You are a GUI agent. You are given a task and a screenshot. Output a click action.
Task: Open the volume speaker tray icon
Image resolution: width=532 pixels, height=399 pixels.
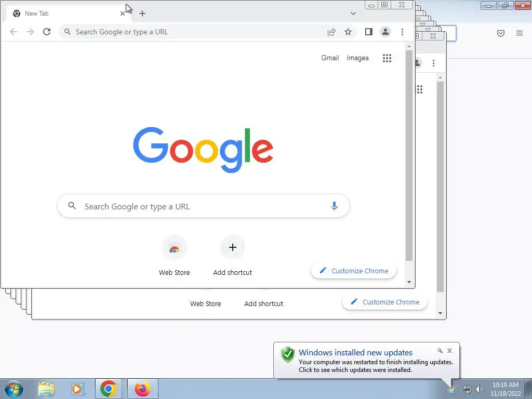[x=479, y=390]
